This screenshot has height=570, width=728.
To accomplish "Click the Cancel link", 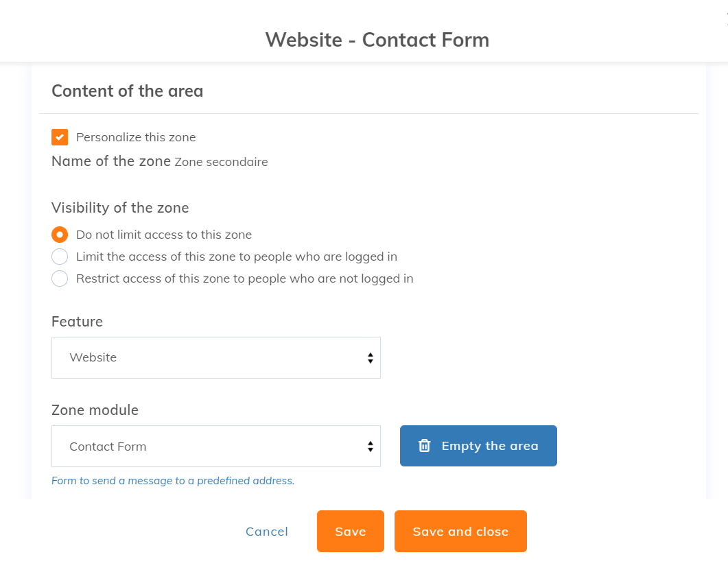I will tap(267, 532).
